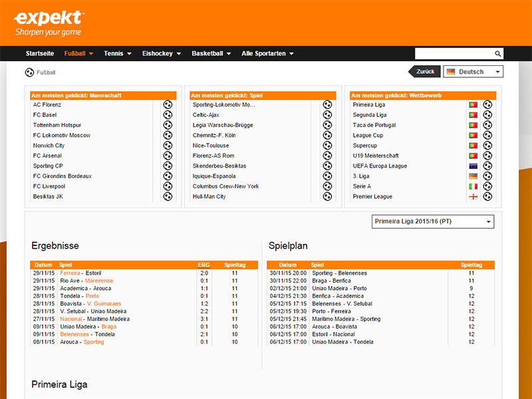Image resolution: width=532 pixels, height=399 pixels.
Task: Click fixture Uniao Madeira - Porto
Action: click(x=339, y=289)
